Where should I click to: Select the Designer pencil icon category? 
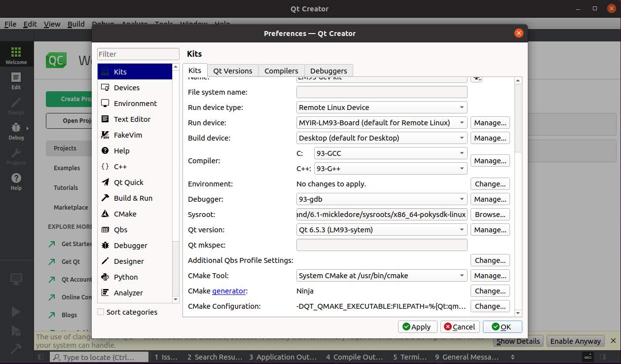point(105,261)
